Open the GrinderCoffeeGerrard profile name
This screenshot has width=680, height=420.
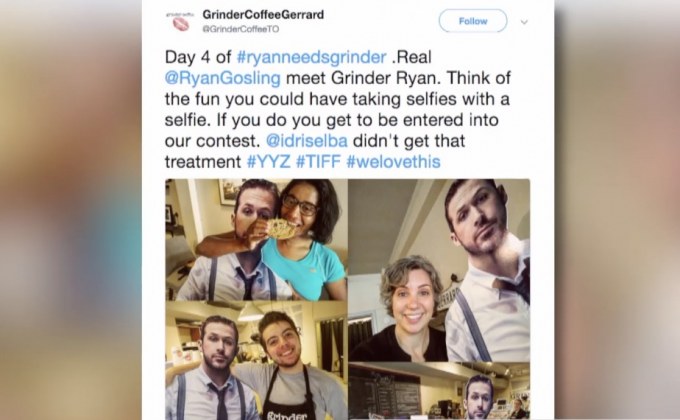[x=263, y=15]
